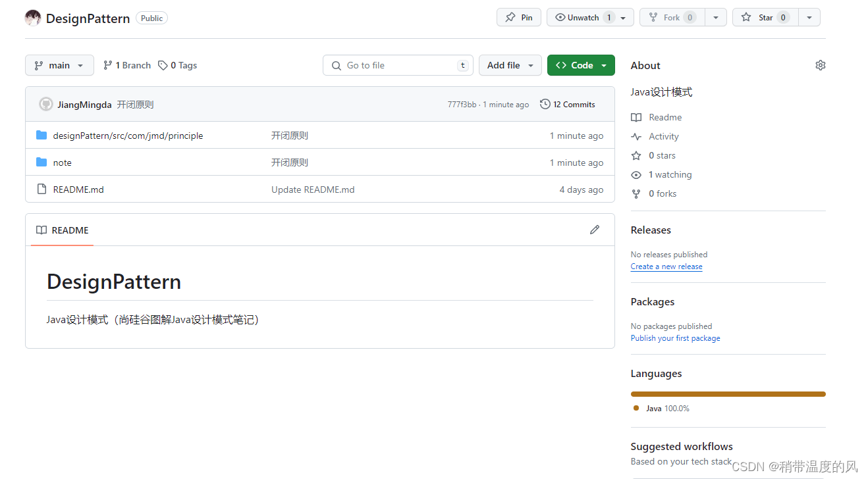Open the Java 100.0% language link
This screenshot has width=868, height=479.
661,409
